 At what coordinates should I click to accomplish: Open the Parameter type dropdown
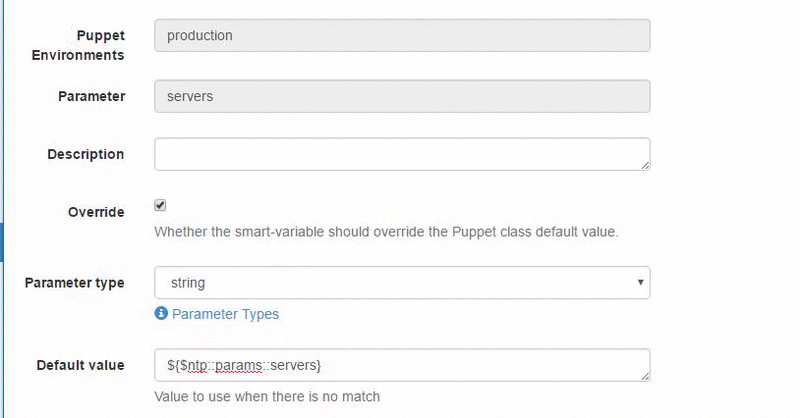click(x=402, y=283)
